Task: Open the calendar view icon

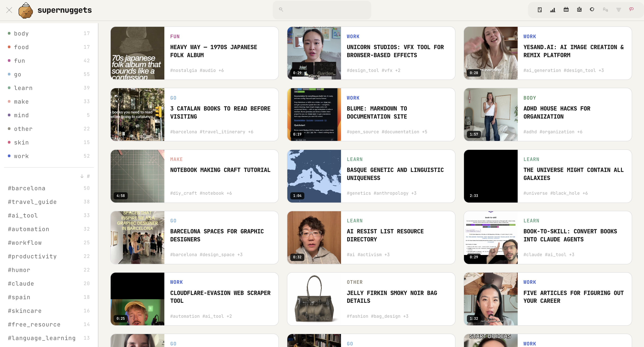Action: (566, 9)
